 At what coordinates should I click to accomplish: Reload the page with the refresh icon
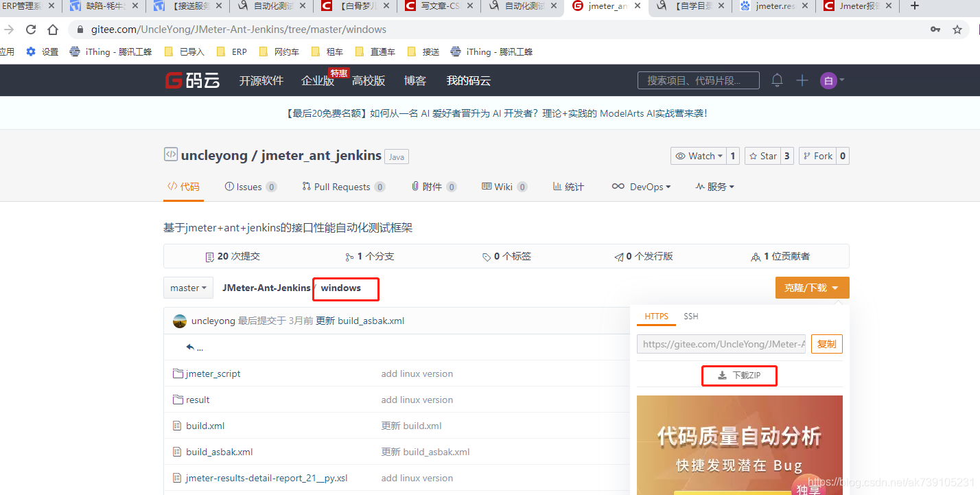click(x=31, y=30)
